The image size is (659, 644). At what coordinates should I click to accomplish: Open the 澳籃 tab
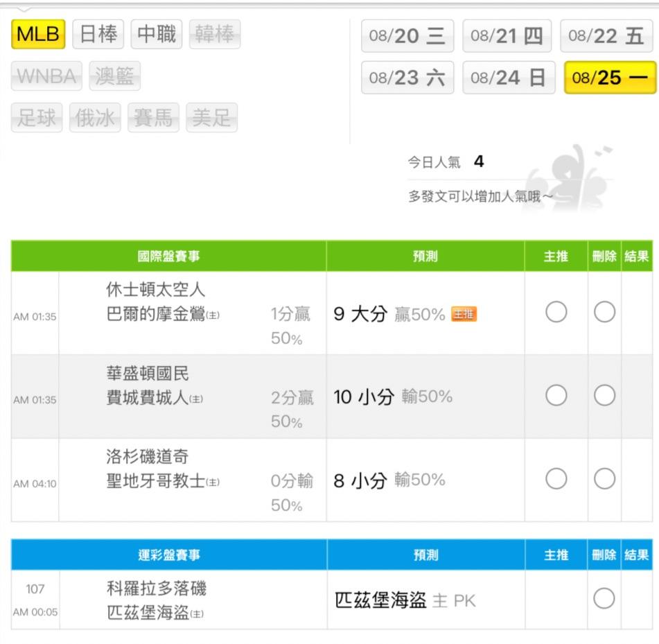[x=115, y=76]
